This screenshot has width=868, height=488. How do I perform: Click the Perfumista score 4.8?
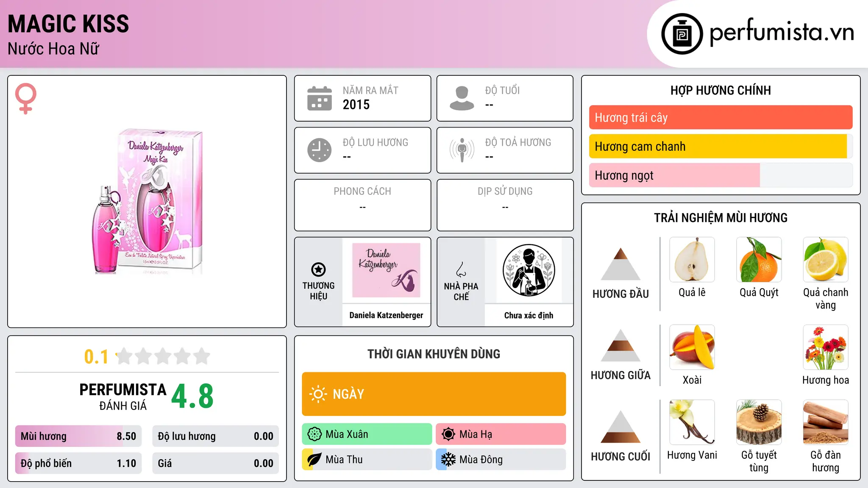192,396
